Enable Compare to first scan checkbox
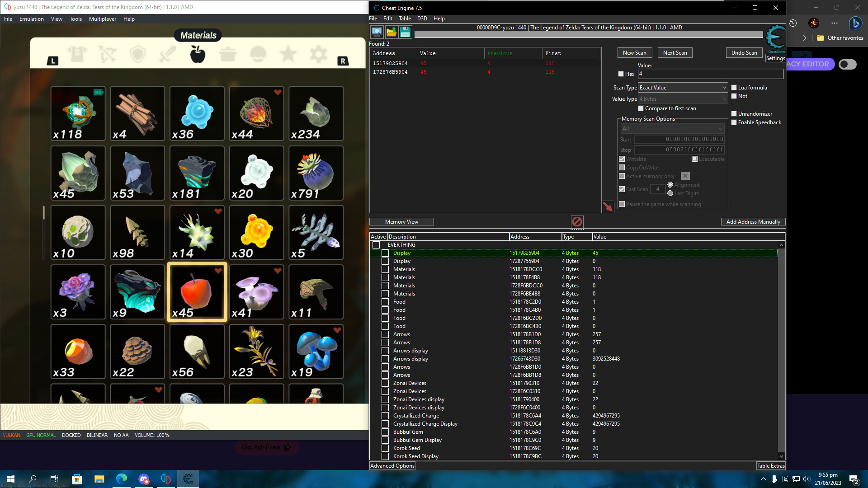868x488 pixels. click(x=641, y=108)
